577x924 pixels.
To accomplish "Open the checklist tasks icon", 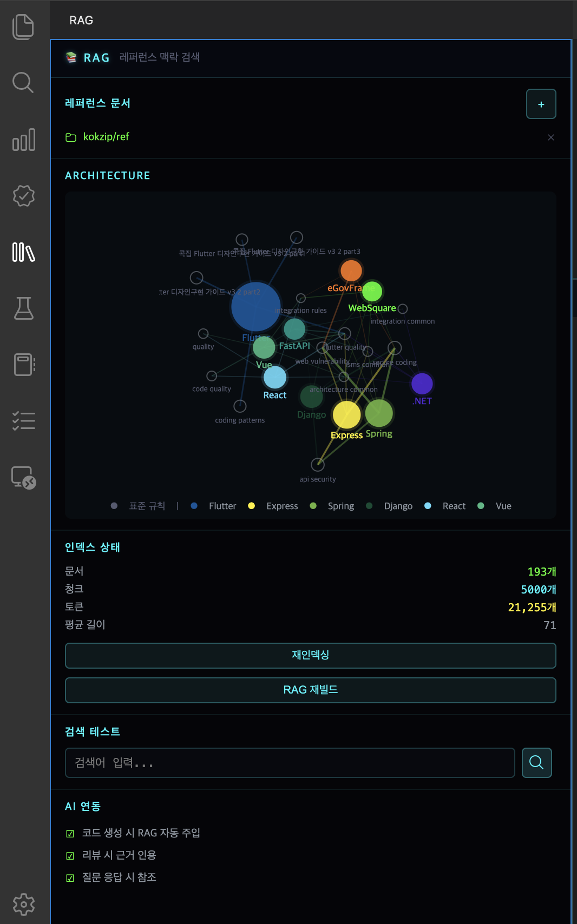I will pyautogui.click(x=23, y=420).
